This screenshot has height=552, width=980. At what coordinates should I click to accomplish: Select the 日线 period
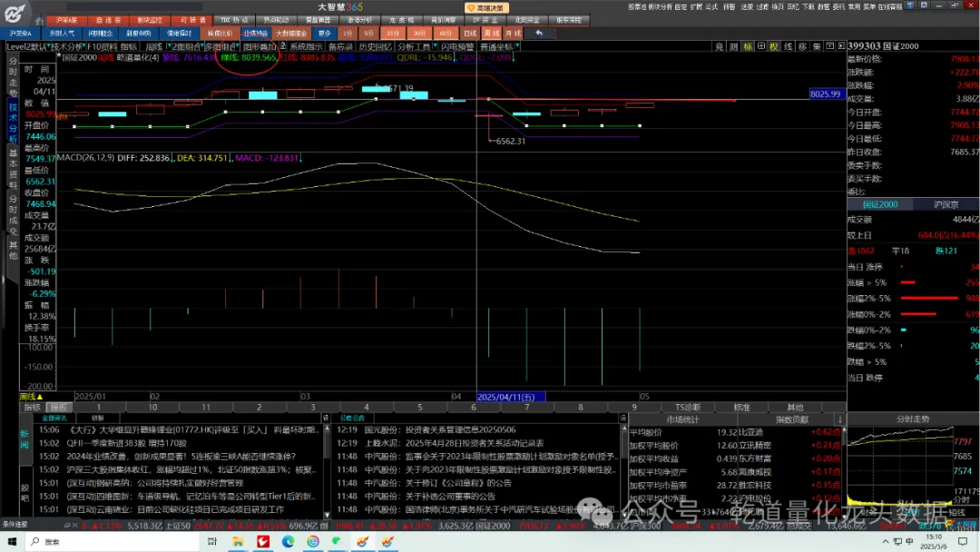click(471, 33)
